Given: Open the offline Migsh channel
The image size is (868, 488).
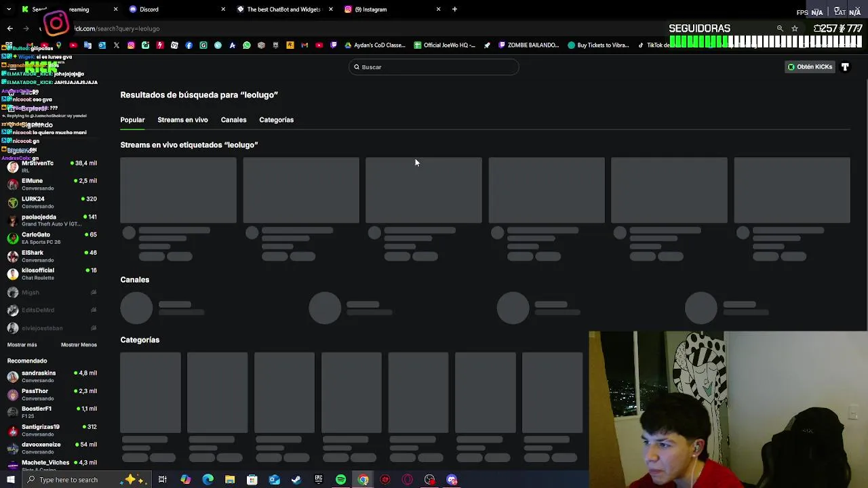Looking at the screenshot, I should pos(52,292).
